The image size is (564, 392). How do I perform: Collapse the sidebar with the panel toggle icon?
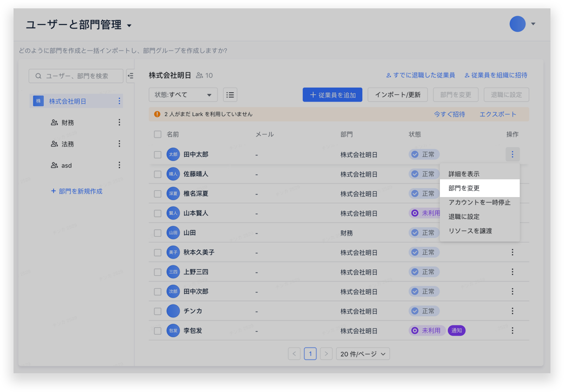(x=130, y=76)
